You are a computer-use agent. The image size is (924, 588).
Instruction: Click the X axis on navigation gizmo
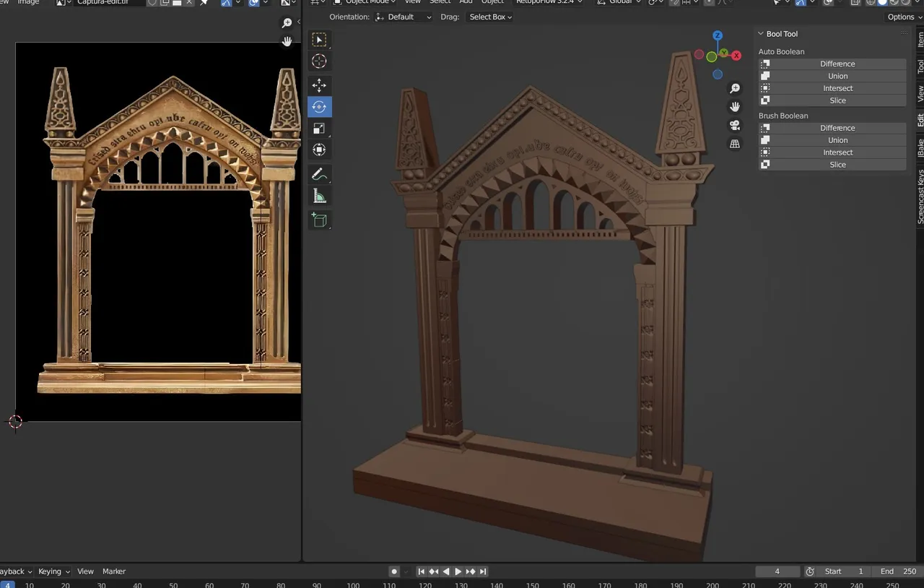point(736,55)
